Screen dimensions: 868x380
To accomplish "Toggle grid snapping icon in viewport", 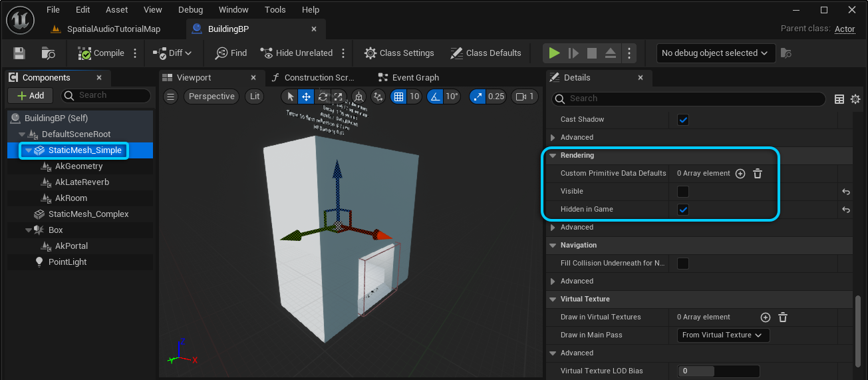I will coord(398,96).
